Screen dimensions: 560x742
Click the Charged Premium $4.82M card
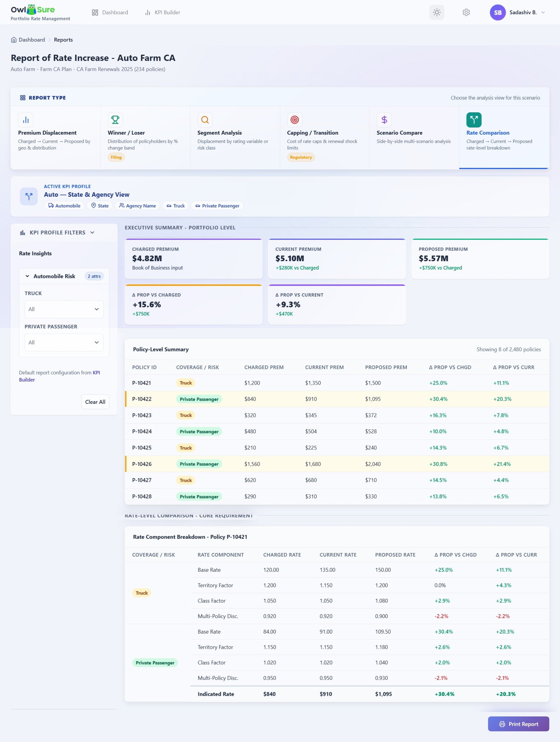[193, 259]
